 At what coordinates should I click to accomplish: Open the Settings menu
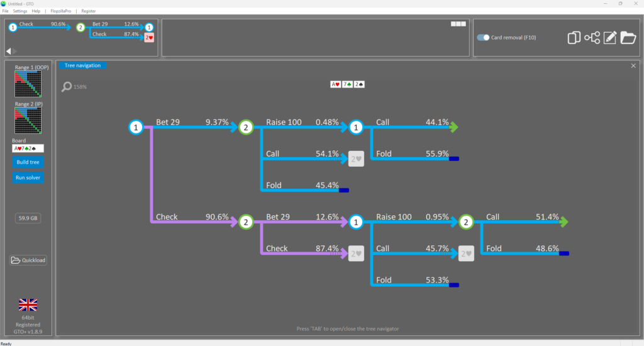point(19,11)
